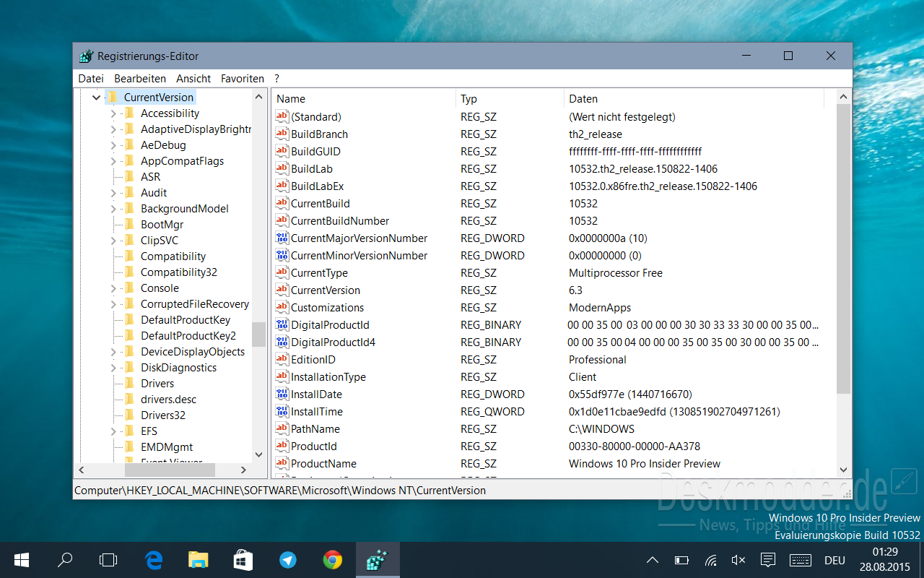Screen dimensions: 924x578
Task: Click the Registry Editor title bar icon
Action: click(x=87, y=56)
